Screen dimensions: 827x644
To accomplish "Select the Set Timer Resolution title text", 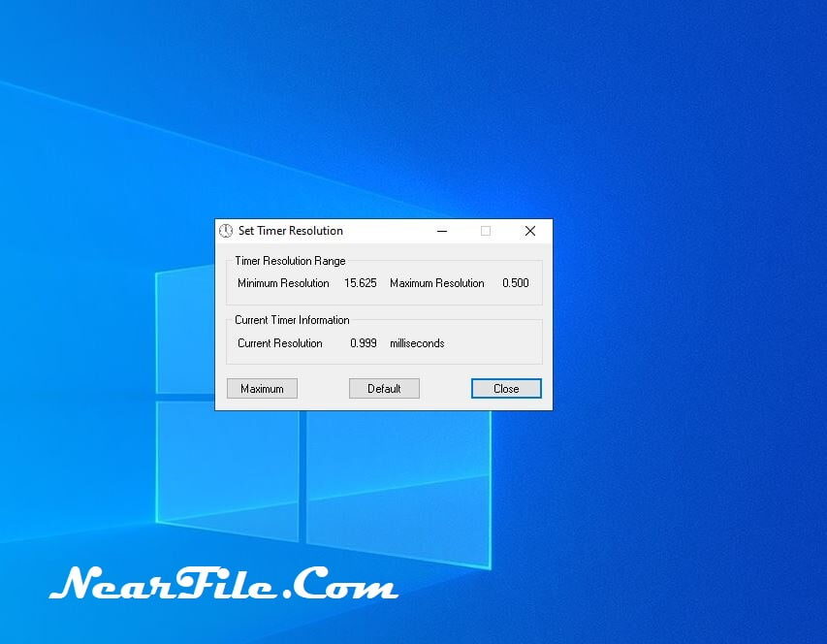I will [290, 231].
